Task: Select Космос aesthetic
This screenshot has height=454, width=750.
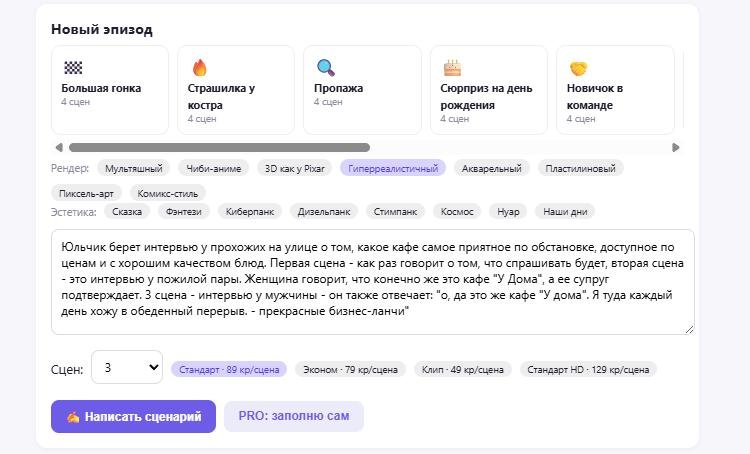Action: point(457,211)
